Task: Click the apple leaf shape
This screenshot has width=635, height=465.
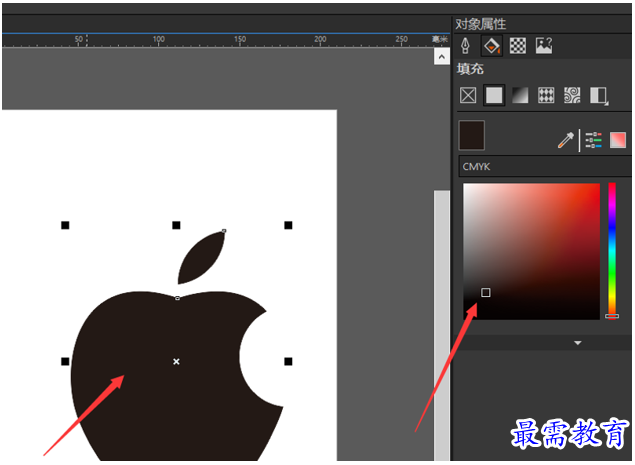Action: (201, 258)
